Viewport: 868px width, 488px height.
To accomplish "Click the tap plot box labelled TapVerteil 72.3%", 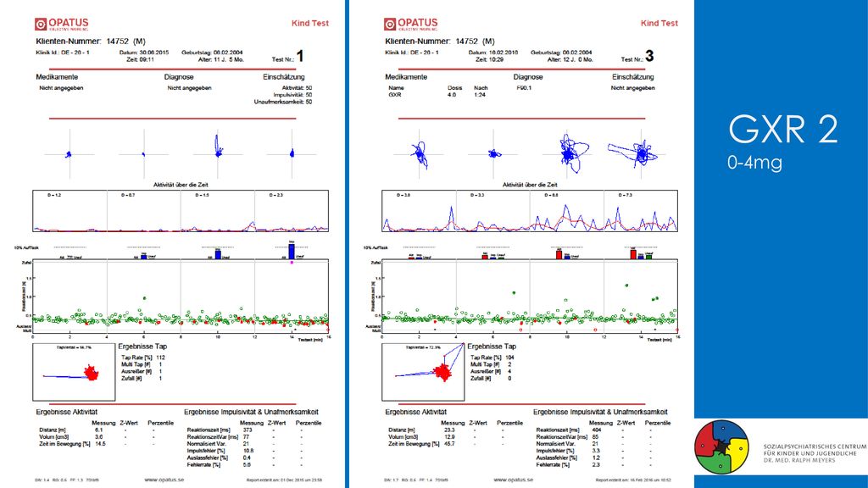I will [423, 372].
